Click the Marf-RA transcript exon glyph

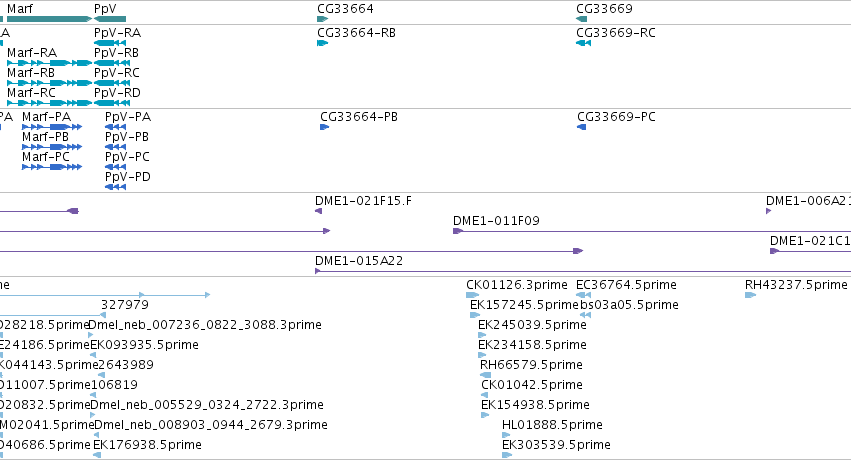coord(49,63)
